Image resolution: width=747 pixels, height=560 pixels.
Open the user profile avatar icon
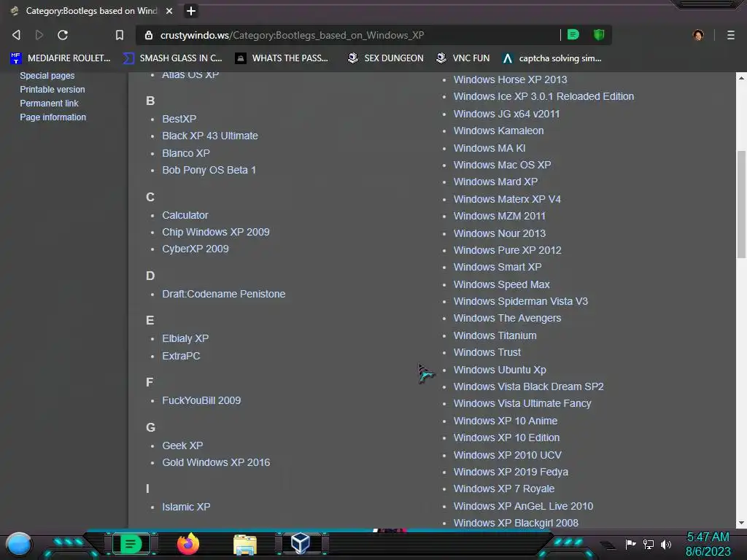[698, 35]
